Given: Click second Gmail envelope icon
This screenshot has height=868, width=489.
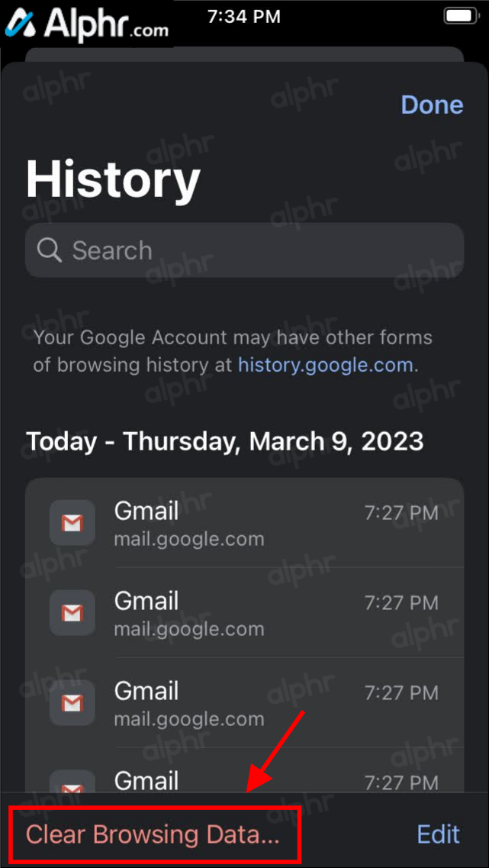Looking at the screenshot, I should [72, 613].
